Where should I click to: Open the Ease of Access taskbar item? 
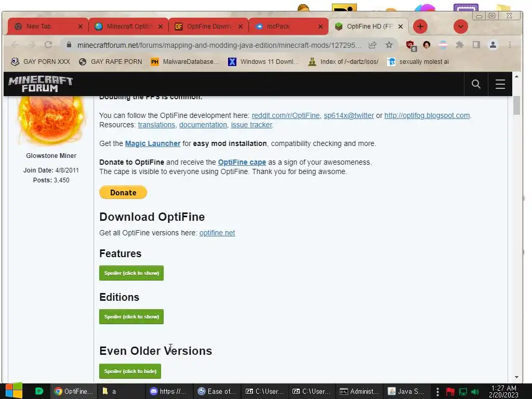[x=217, y=391]
